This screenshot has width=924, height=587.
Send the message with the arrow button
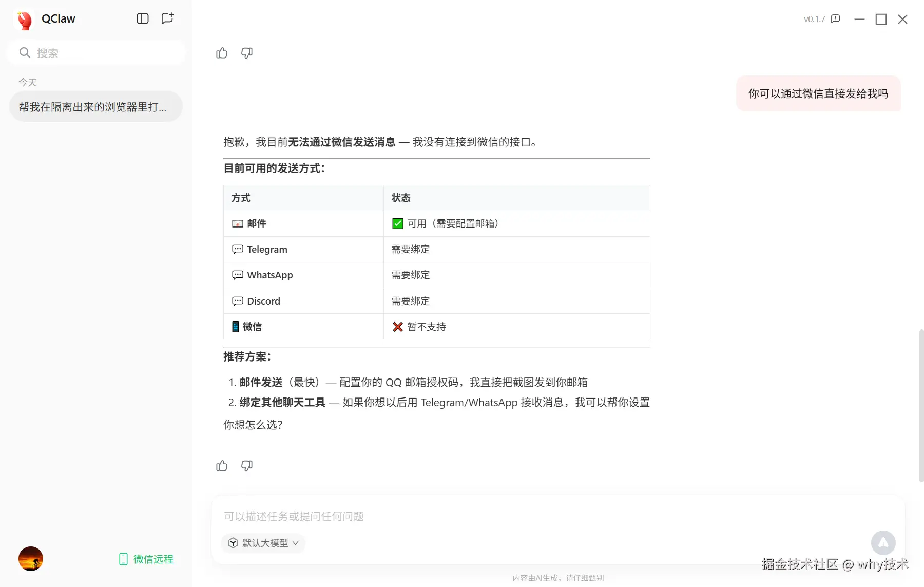883,543
